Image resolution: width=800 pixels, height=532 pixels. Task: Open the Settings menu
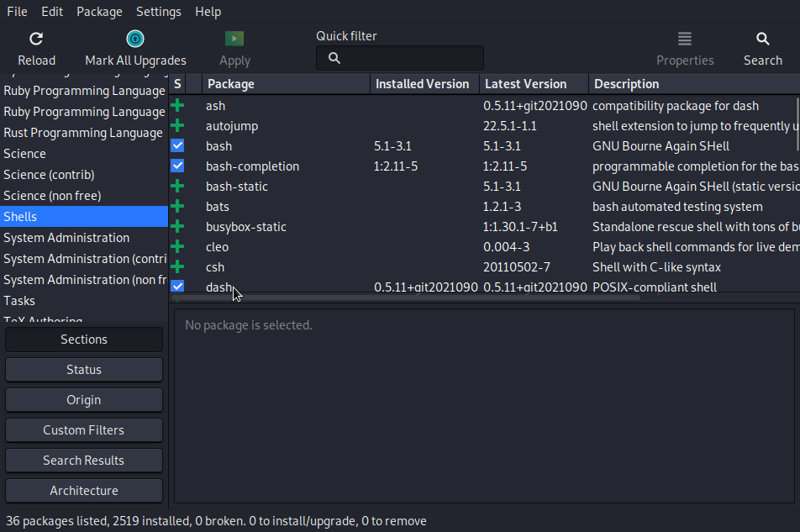click(x=158, y=11)
